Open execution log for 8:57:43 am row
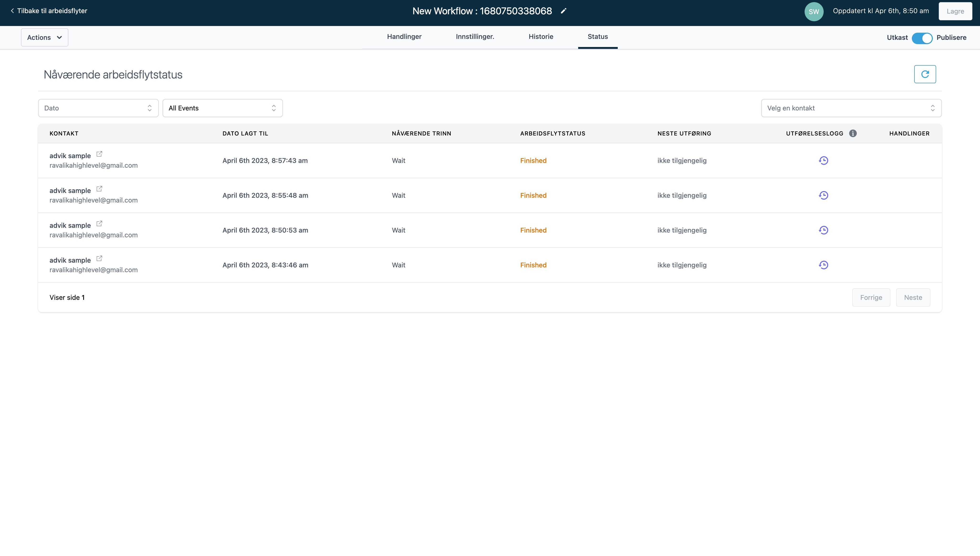Viewport: 980px width, 556px height. (x=823, y=160)
